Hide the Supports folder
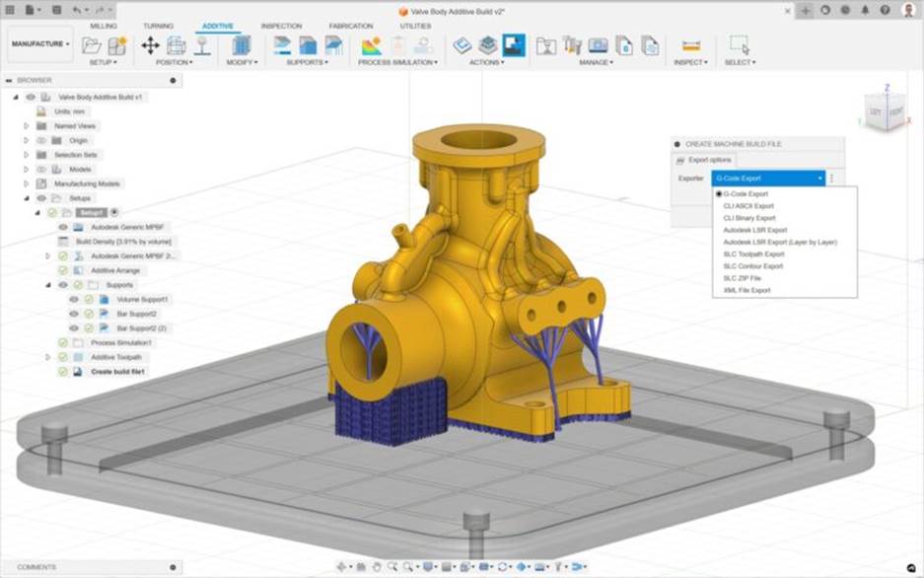Screen dimensions: 924x578 pos(63,285)
